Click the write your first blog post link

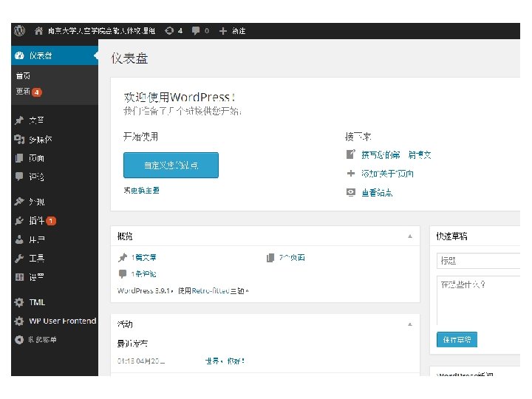396,154
